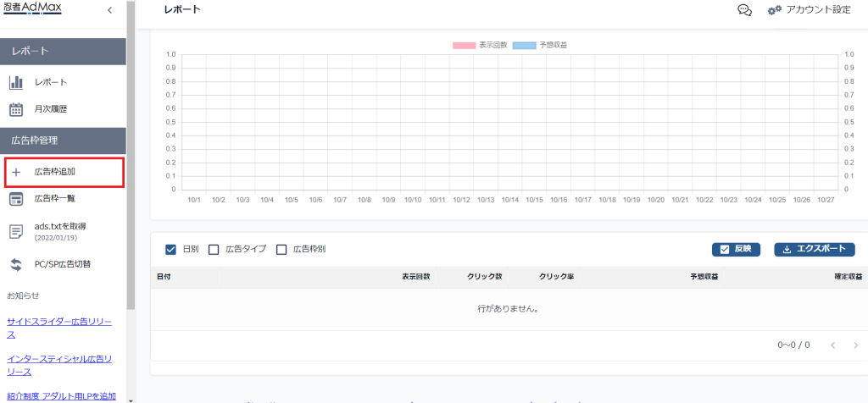This screenshot has width=868, height=403.
Task: Click the お知らせ heading
Action: [23, 295]
